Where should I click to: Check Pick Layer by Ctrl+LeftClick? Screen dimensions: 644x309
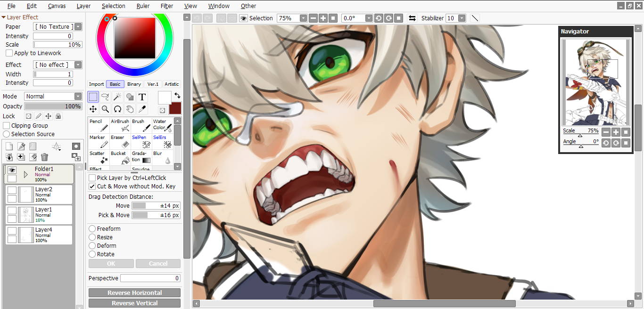pos(92,178)
